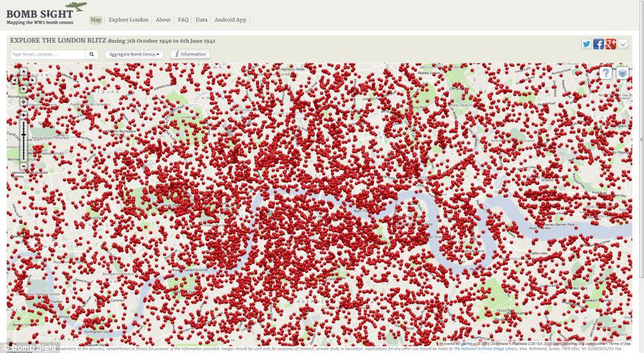Focus the street or location search field

(47, 54)
